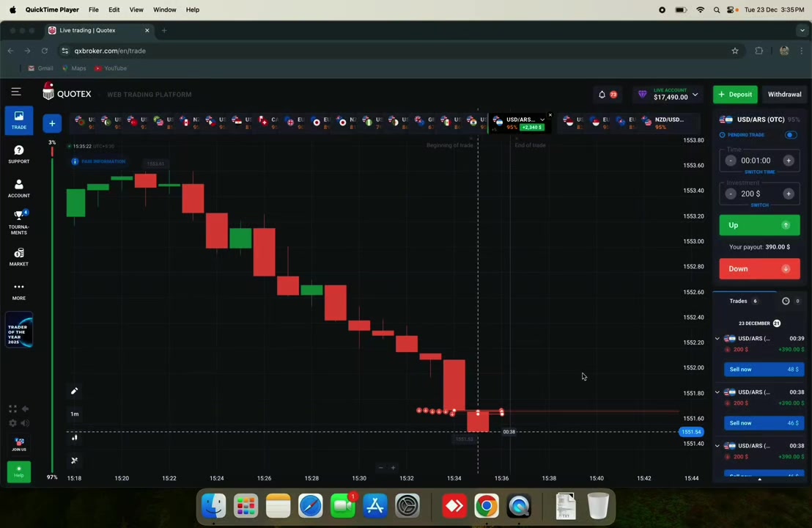Open the active USD/ARS asset tab dropdown
The height and width of the screenshot is (528, 812).
tap(542, 120)
